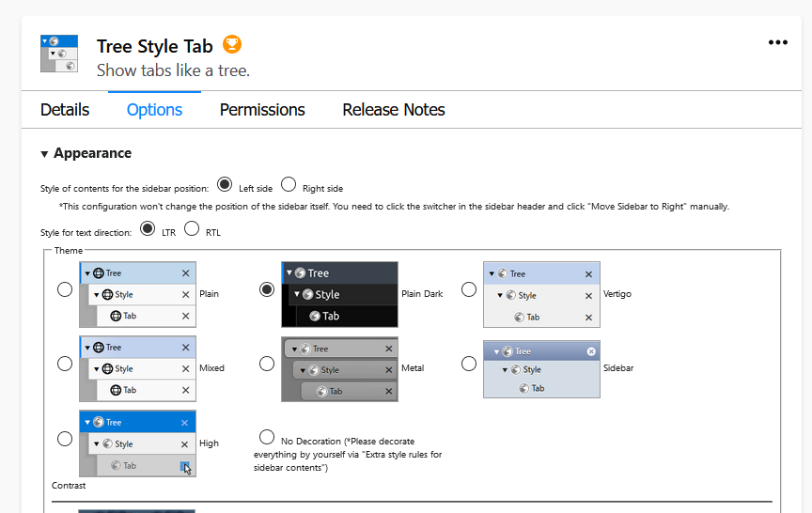Click the Plain Dark label text
The height and width of the screenshot is (513, 812).
click(x=422, y=293)
